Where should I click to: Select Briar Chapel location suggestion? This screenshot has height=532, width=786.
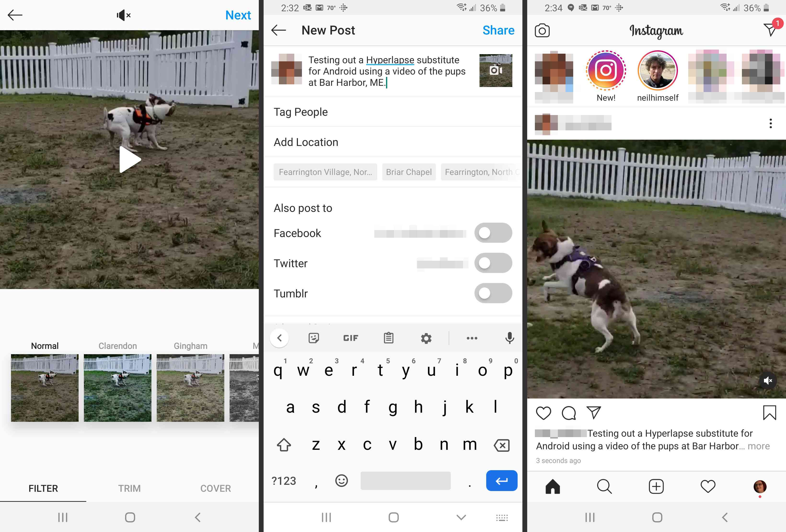[409, 172]
